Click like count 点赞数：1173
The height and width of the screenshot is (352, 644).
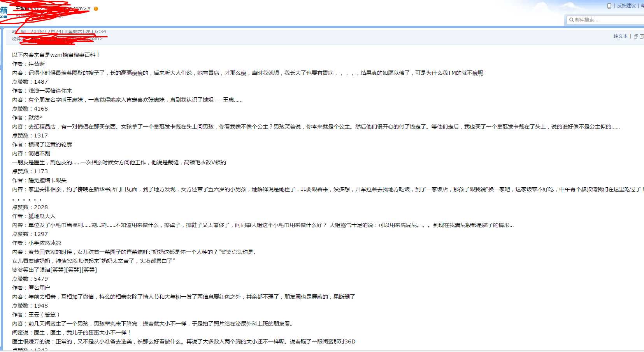click(30, 171)
